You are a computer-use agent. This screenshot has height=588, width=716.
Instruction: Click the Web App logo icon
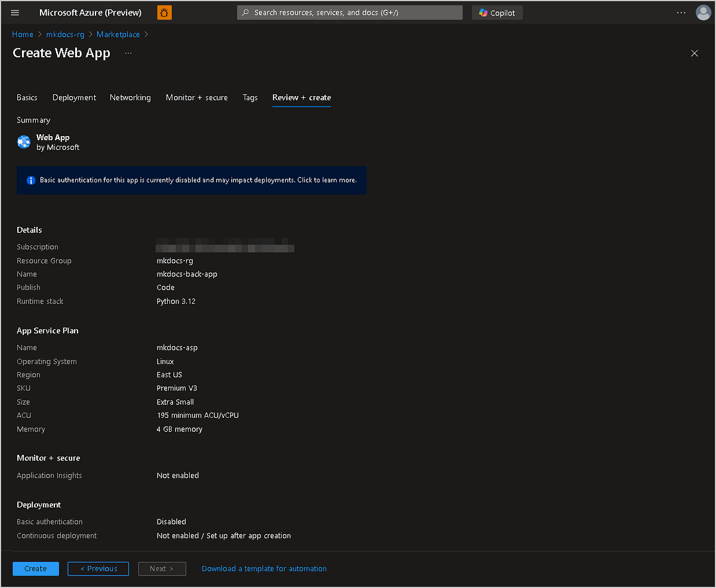coord(24,142)
